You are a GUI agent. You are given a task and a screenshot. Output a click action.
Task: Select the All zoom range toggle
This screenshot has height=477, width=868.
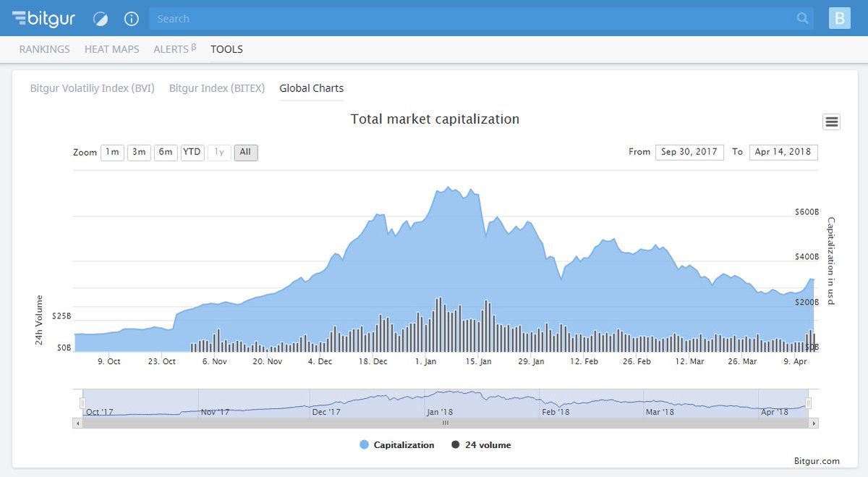(x=245, y=152)
